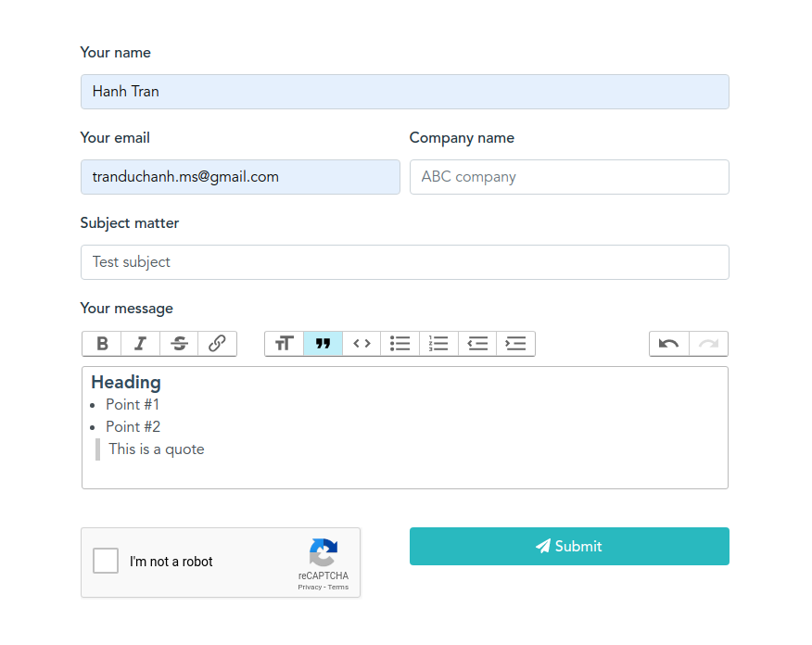This screenshot has height=645, width=812.
Task: Undo the last edit in message
Action: pyautogui.click(x=669, y=344)
